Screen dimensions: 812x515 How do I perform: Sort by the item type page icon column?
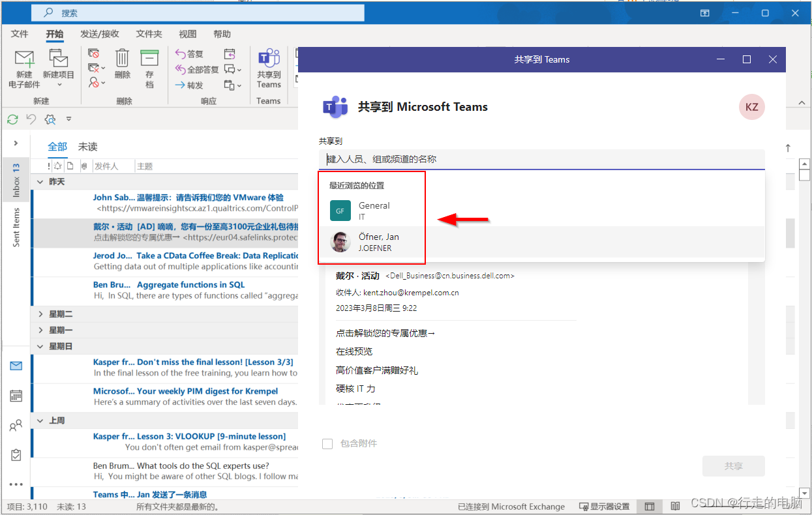coord(70,166)
